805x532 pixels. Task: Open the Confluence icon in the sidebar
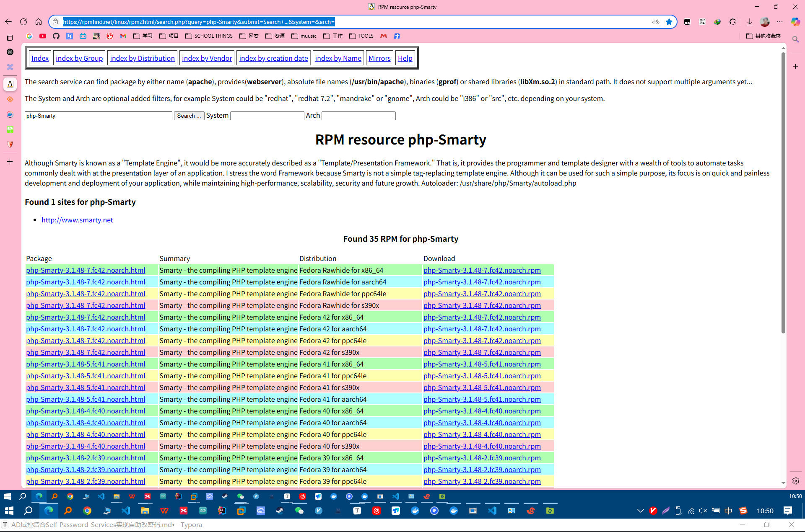(10, 67)
